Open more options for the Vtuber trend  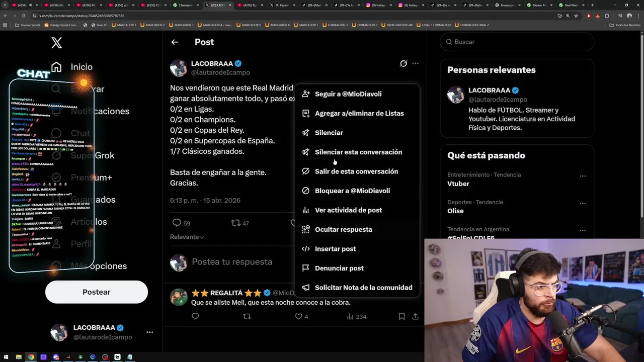(x=583, y=176)
